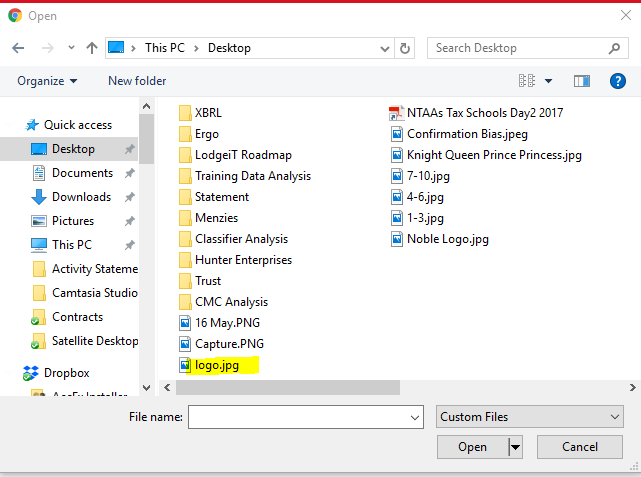Select the Menzies folder
This screenshot has width=641, height=477.
pos(208,218)
